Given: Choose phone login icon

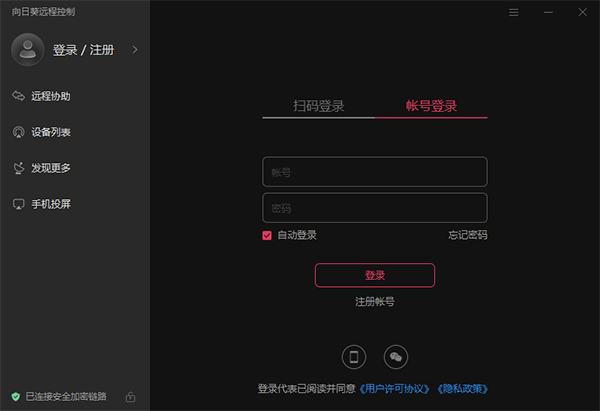Looking at the screenshot, I should [x=354, y=357].
